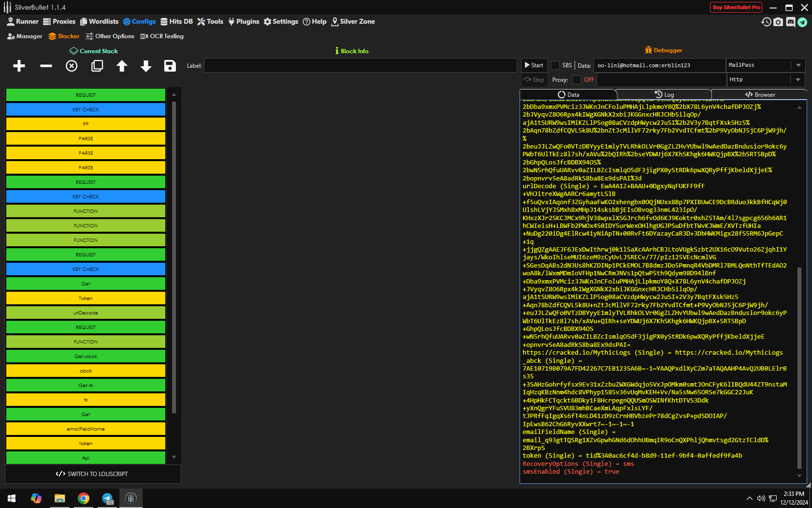Save config with floppy disk icon
The height and width of the screenshot is (508, 812).
(170, 66)
